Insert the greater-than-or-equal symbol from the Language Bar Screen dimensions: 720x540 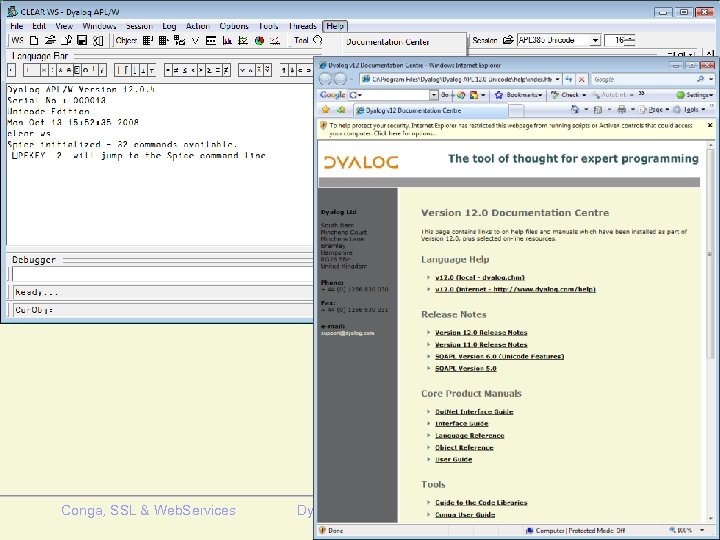coord(209,70)
